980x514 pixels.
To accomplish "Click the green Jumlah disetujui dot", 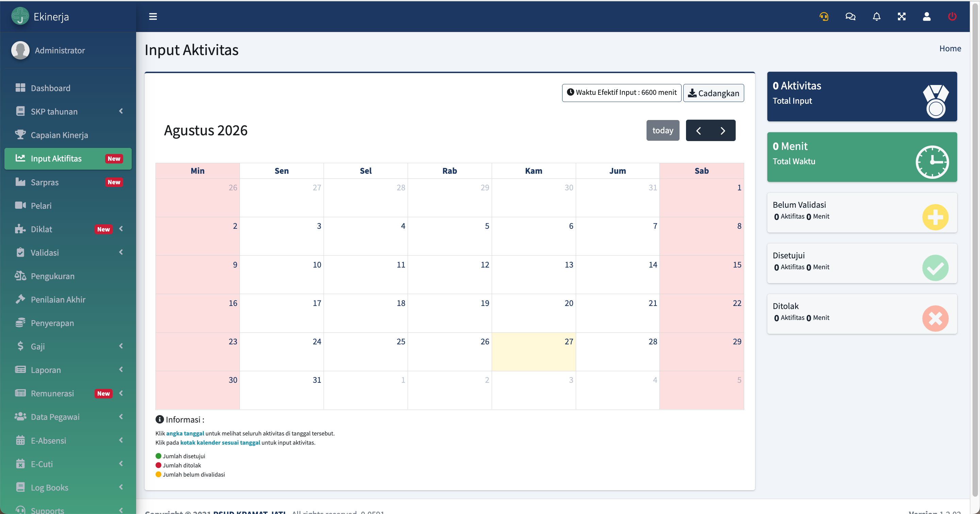I will click(158, 456).
